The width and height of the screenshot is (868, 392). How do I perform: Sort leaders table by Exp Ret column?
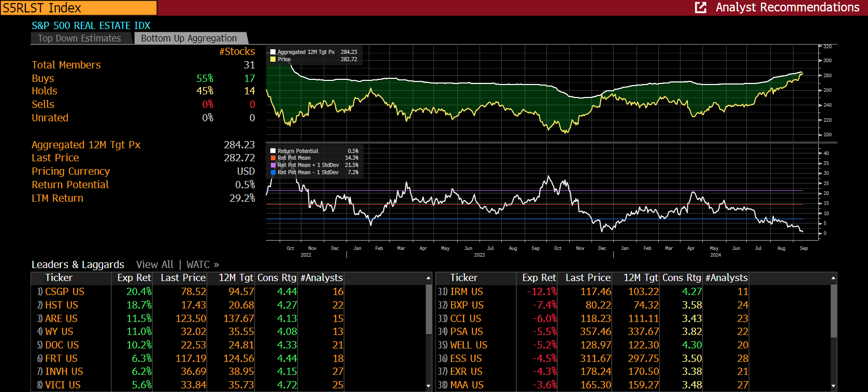[x=134, y=278]
